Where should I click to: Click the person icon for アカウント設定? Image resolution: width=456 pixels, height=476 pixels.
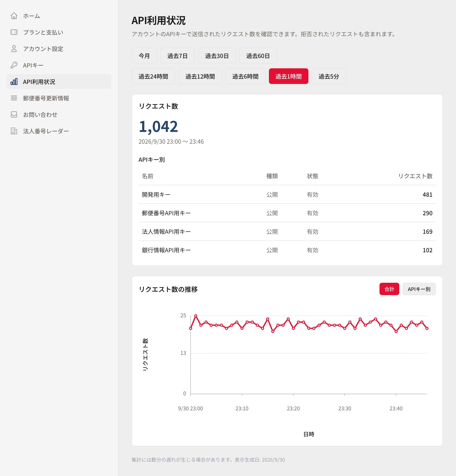[14, 49]
